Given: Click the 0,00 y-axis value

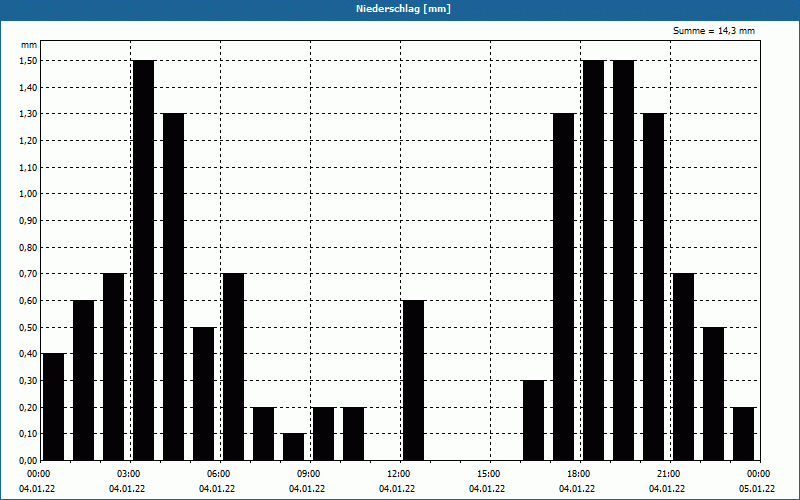Looking at the screenshot, I should [x=26, y=460].
